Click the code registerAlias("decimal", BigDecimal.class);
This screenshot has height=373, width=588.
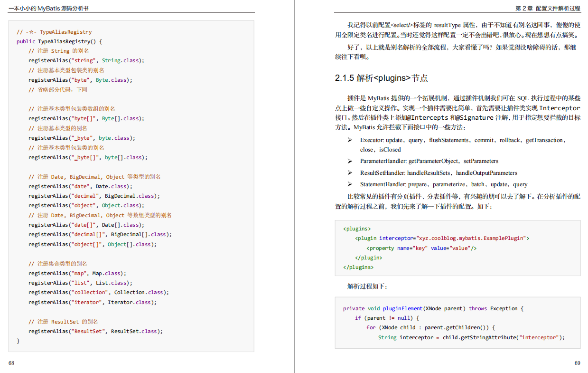[x=94, y=196]
